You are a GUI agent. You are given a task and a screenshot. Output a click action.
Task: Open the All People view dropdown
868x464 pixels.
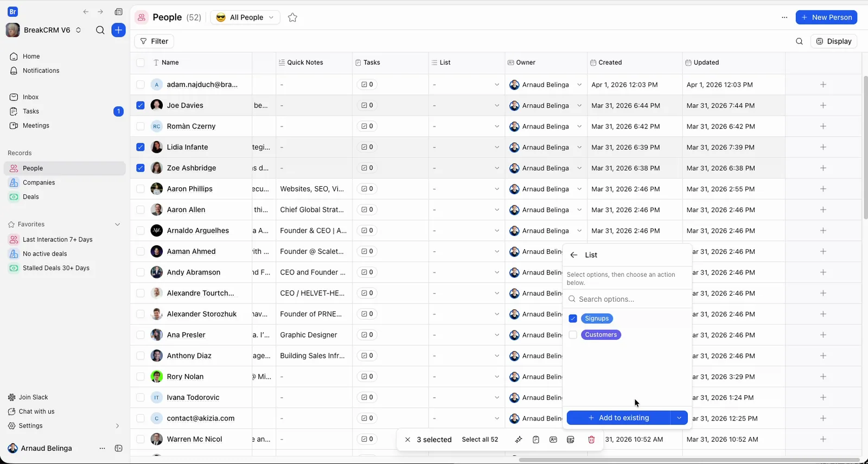[245, 17]
